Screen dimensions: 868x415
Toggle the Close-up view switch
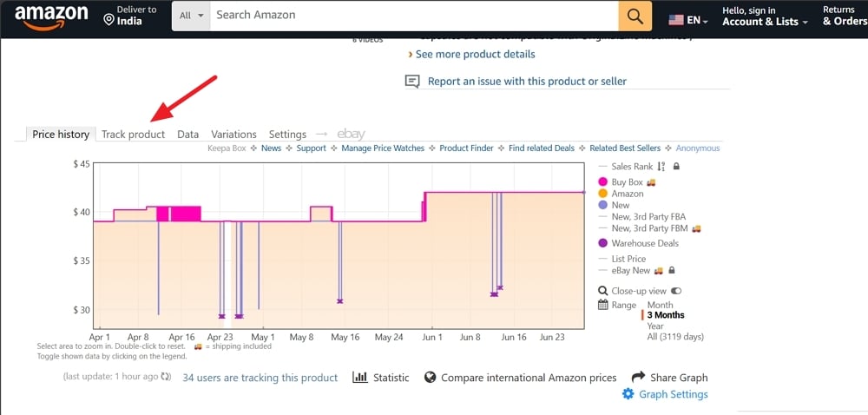point(676,291)
